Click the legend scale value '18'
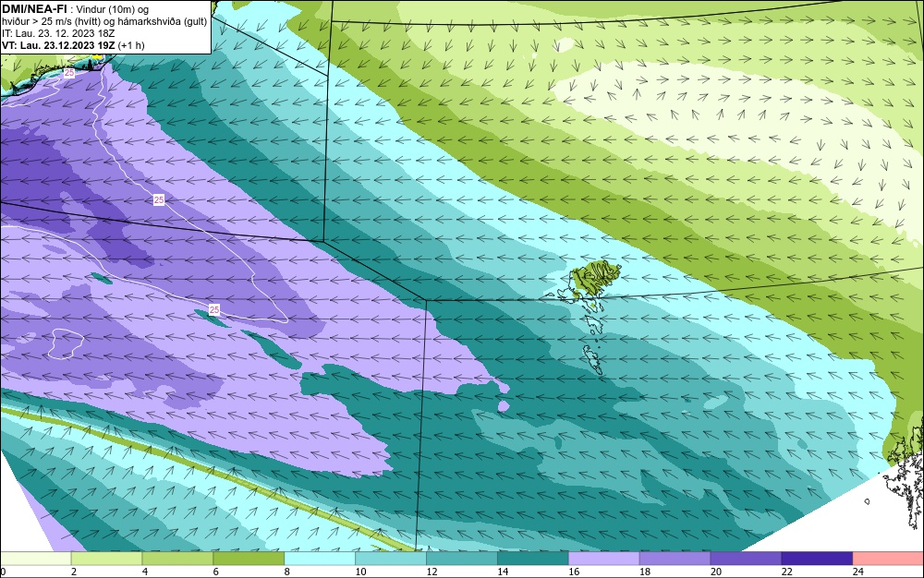924x578 pixels. [645, 572]
